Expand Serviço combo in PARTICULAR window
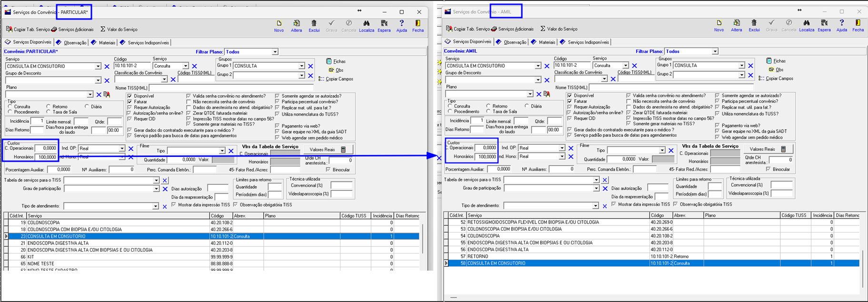Image resolution: width=868 pixels, height=302 pixels. (98, 67)
